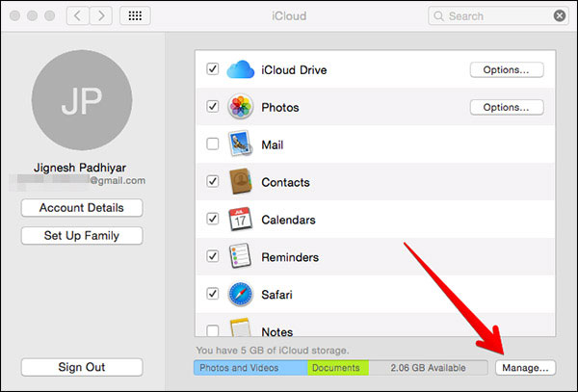The image size is (578, 392).
Task: Click the magnifying glass search icon
Action: (x=438, y=15)
